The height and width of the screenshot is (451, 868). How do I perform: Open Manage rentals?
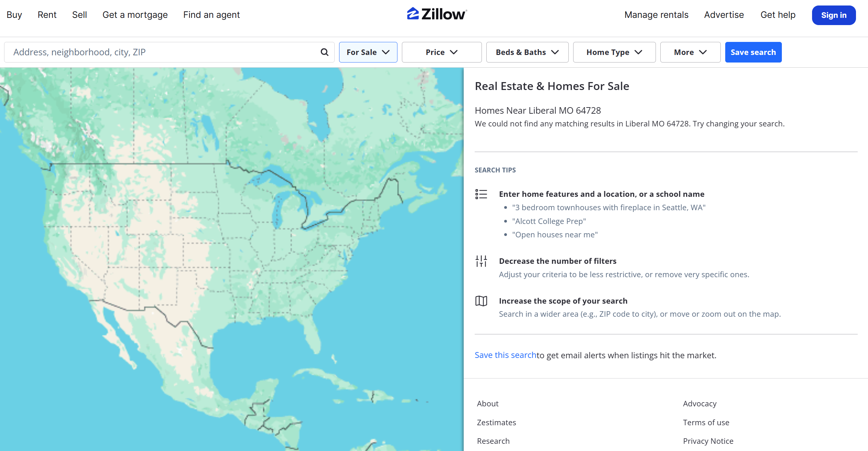(656, 15)
